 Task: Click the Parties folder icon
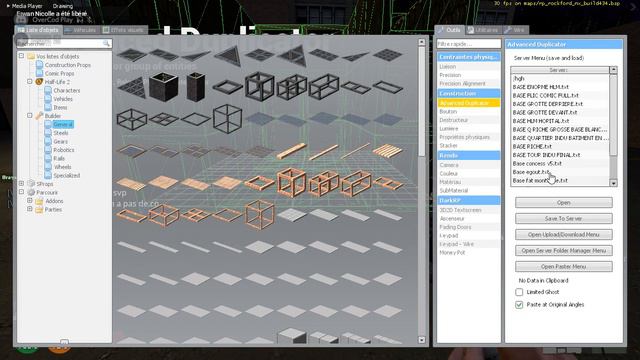(39, 209)
